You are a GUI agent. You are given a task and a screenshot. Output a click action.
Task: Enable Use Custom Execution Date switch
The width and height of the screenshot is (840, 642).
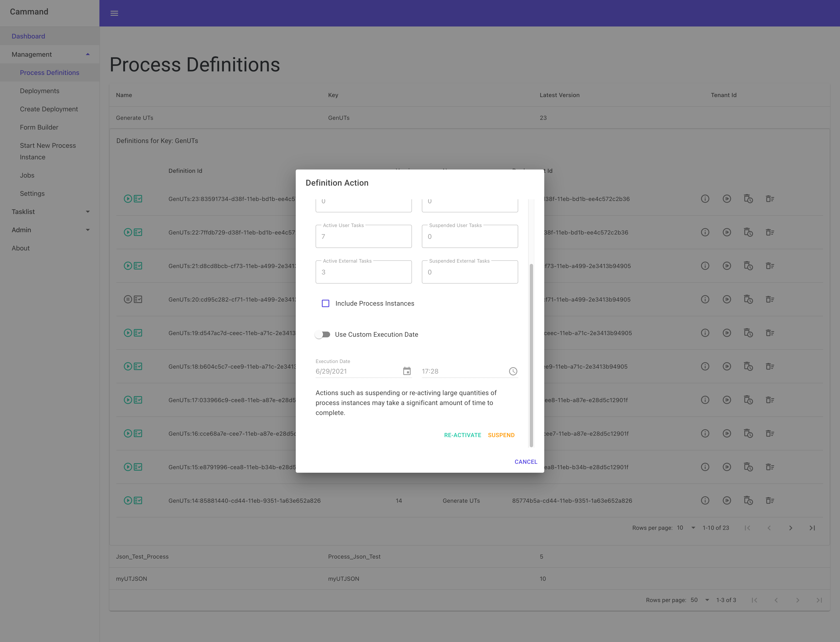322,334
